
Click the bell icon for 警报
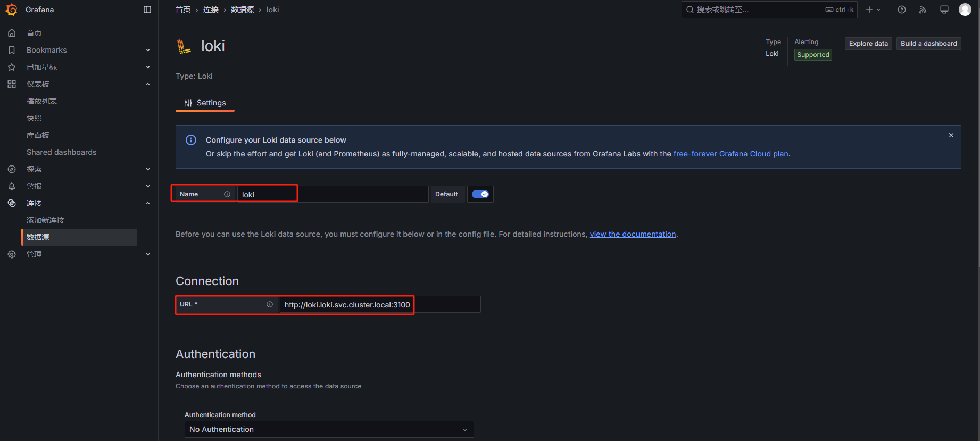click(12, 186)
